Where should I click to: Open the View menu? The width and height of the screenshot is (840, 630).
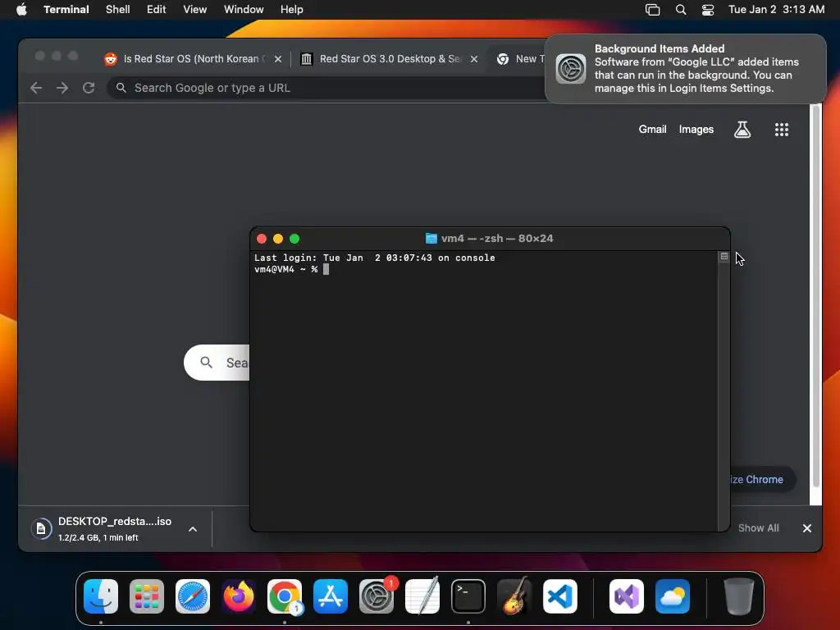point(194,9)
